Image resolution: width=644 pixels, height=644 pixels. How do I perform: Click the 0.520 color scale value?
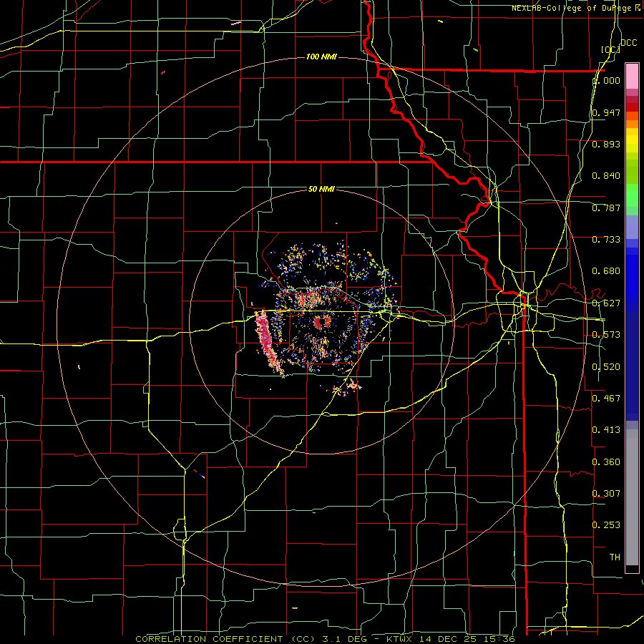pos(606,367)
